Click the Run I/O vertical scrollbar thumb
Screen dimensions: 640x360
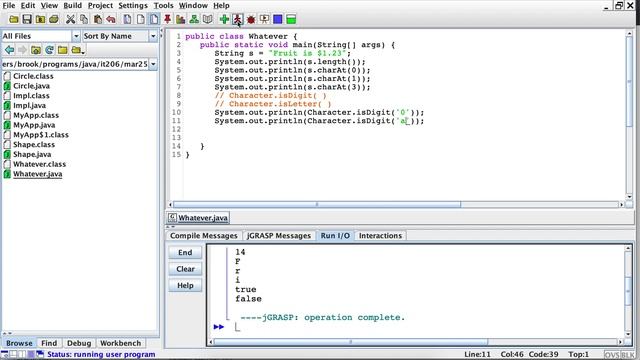(628, 290)
